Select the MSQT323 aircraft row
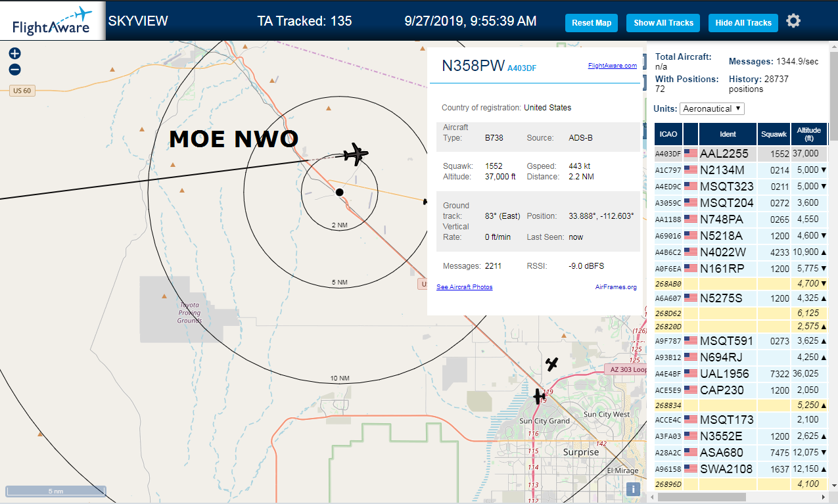The image size is (838, 504). click(741, 187)
